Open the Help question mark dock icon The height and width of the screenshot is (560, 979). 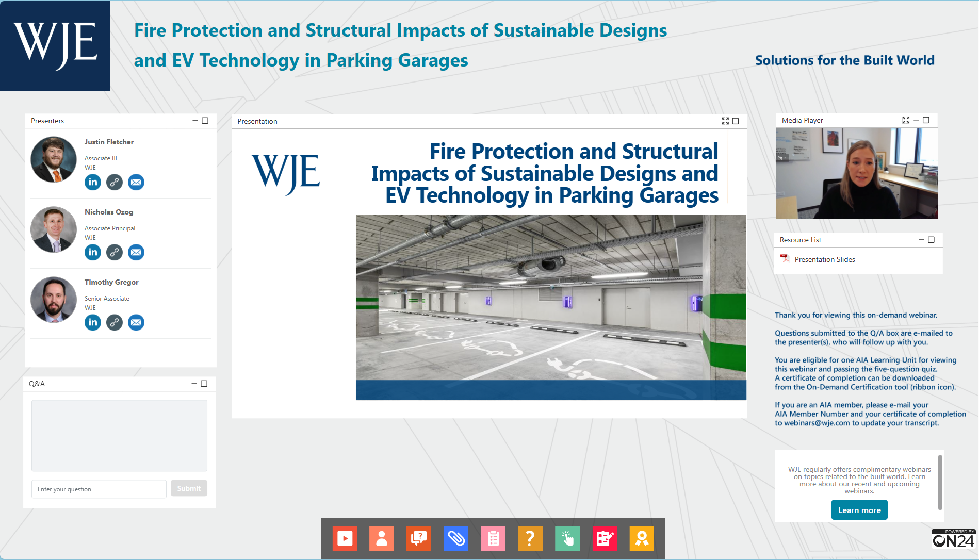tap(530, 538)
